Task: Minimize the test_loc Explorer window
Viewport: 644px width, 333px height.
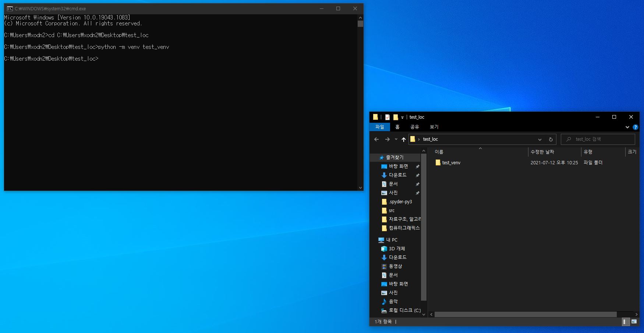Action: click(x=597, y=117)
